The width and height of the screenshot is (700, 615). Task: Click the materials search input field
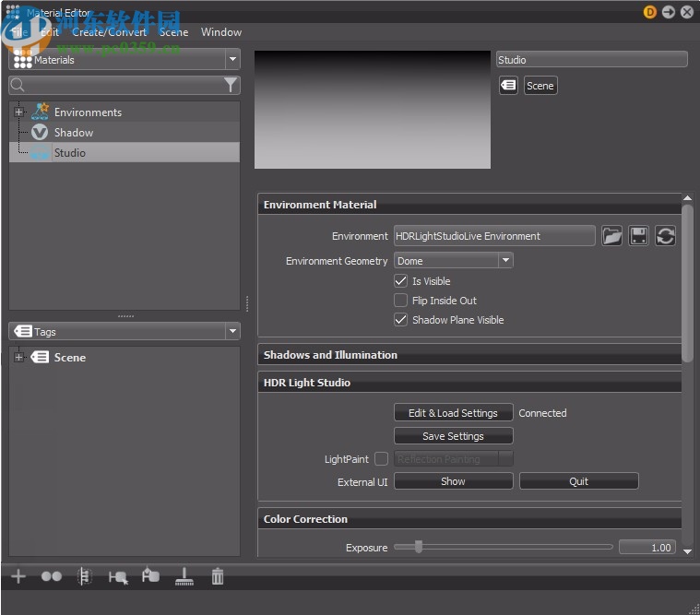(125, 85)
